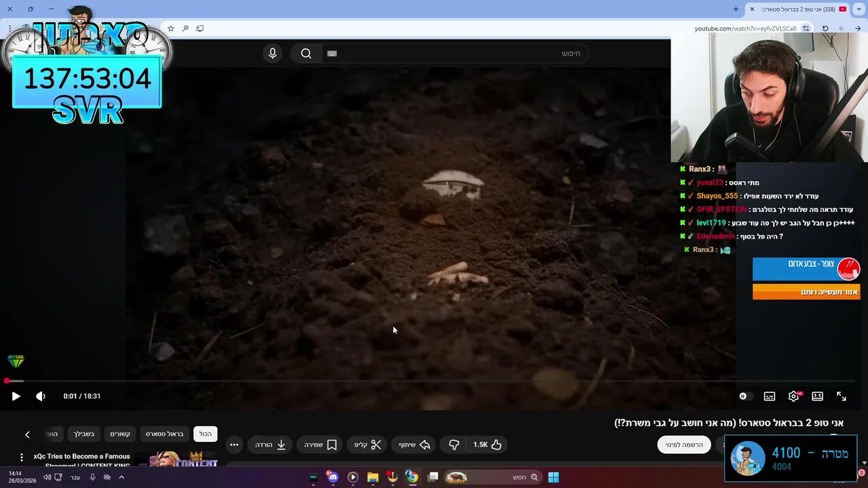Open a new browser tab
This screenshot has height=488, width=868.
tap(736, 9)
